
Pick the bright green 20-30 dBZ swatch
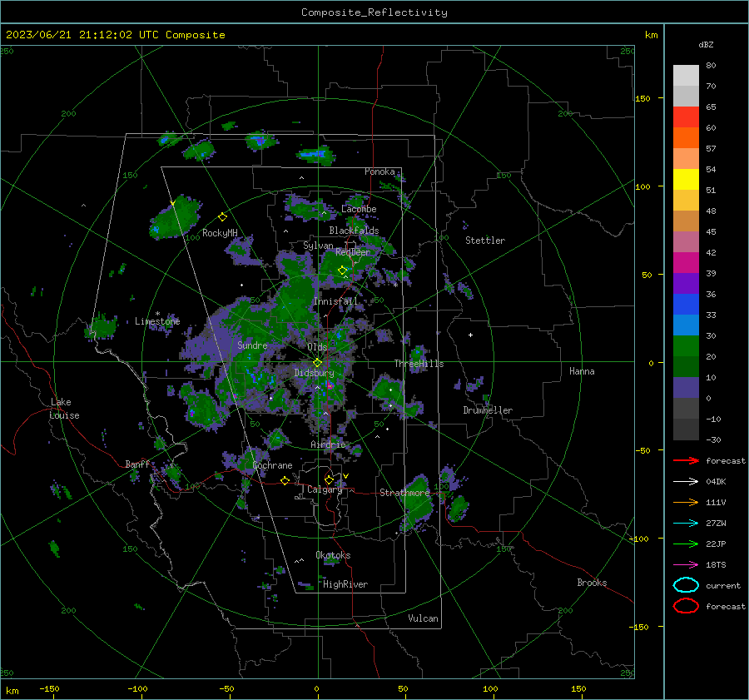tap(686, 345)
